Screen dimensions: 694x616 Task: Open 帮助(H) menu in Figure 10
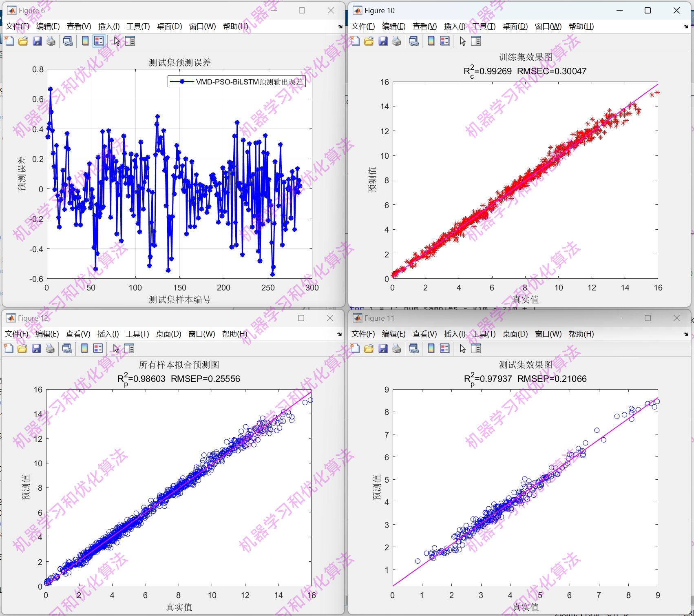[581, 26]
